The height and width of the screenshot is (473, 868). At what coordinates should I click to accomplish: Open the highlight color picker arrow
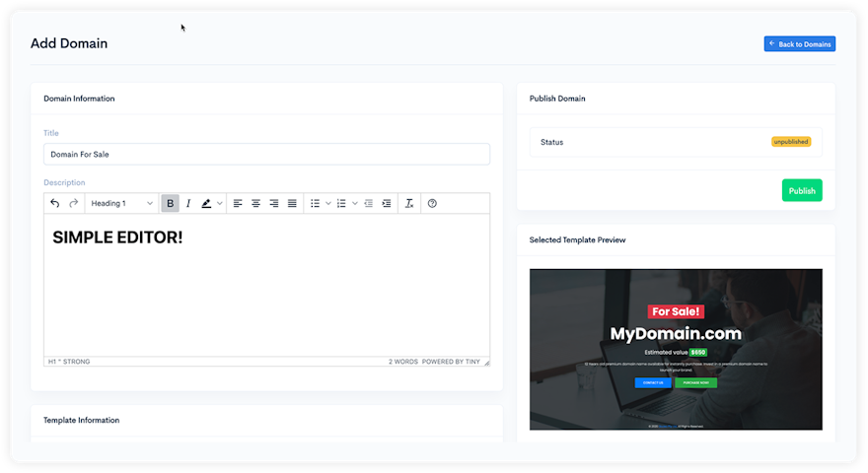[220, 203]
